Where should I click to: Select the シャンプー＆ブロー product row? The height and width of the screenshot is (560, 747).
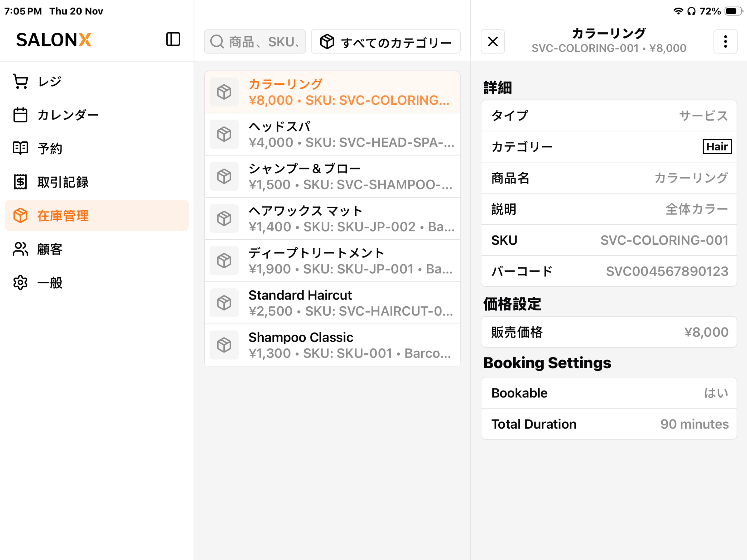click(332, 176)
